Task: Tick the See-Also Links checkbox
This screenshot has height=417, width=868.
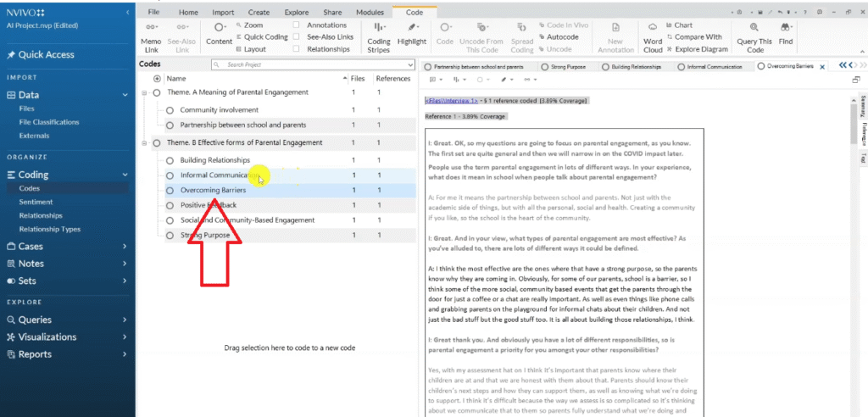Action: pos(297,37)
